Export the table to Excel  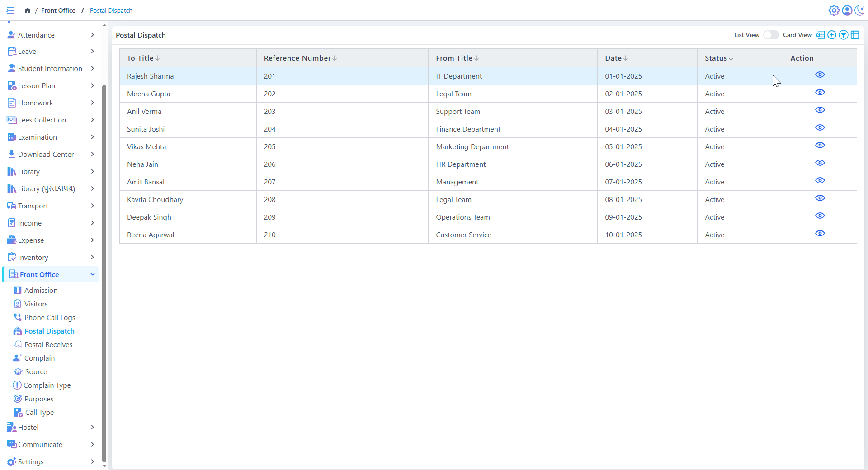(x=820, y=35)
